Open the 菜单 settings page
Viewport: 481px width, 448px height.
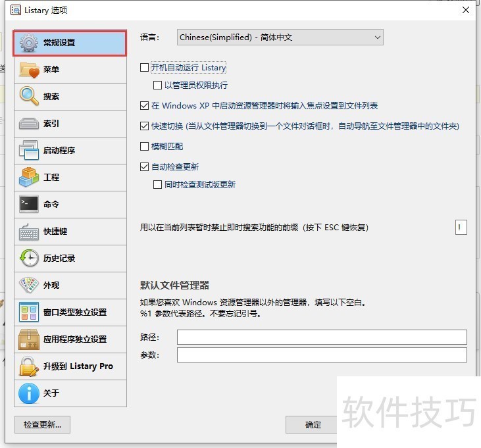click(70, 70)
